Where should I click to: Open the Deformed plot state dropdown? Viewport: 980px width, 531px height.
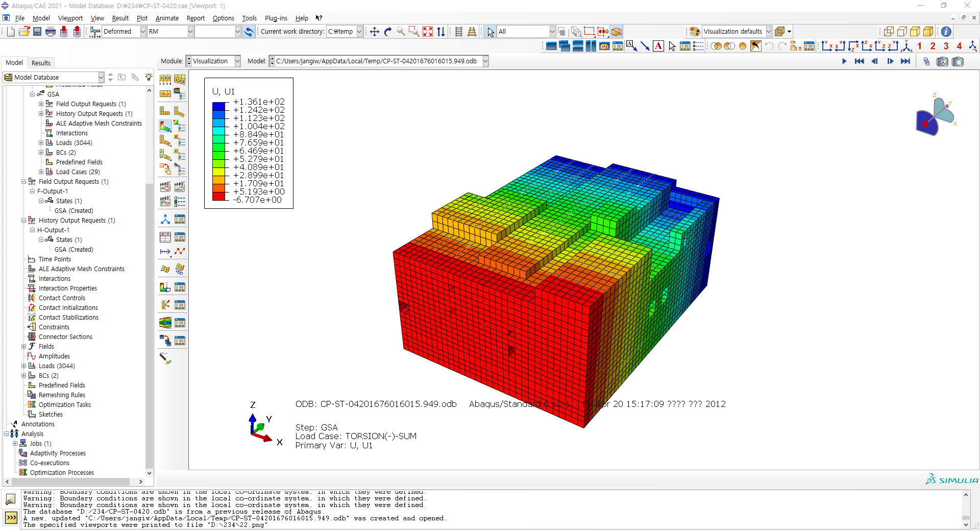coord(143,32)
